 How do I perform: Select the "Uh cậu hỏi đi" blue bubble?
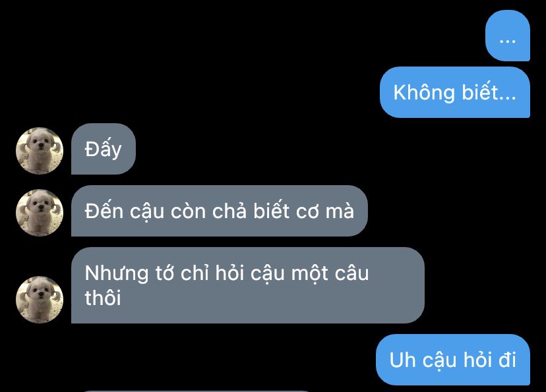coord(452,360)
